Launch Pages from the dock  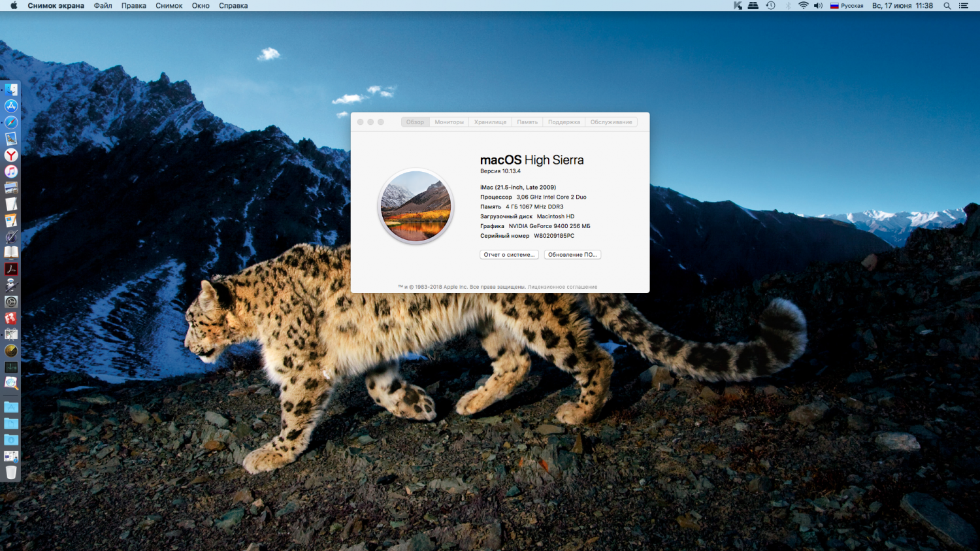pos(11,220)
